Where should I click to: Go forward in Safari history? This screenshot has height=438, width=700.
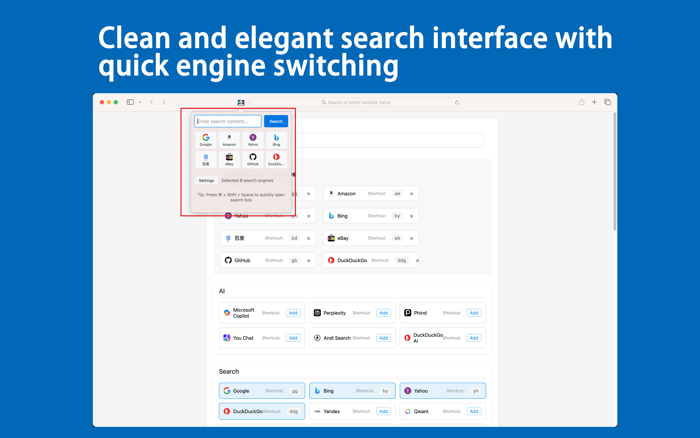point(164,102)
